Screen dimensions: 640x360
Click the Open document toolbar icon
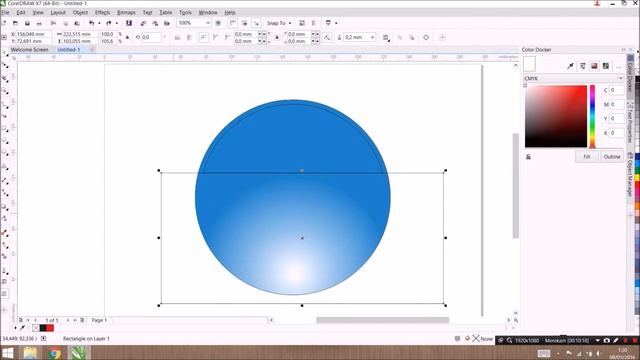coord(16,23)
